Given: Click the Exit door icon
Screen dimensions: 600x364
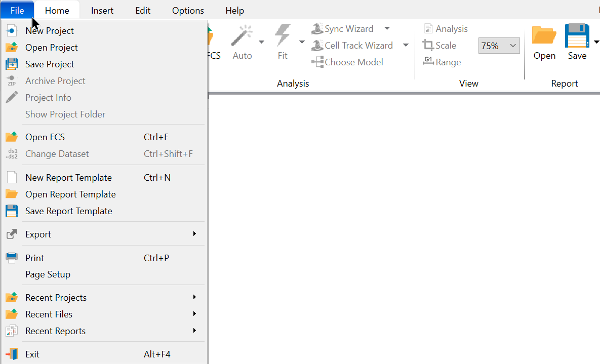Looking at the screenshot, I should point(12,354).
